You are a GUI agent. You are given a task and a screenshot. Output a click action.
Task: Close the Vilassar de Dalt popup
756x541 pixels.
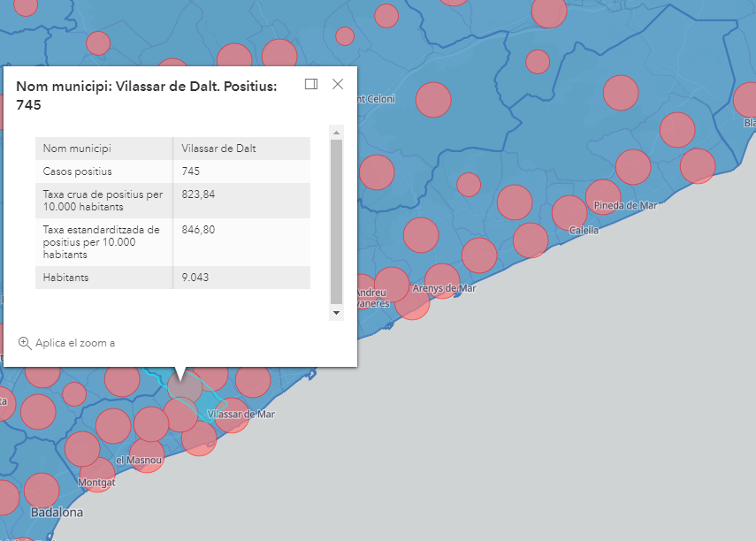[337, 84]
